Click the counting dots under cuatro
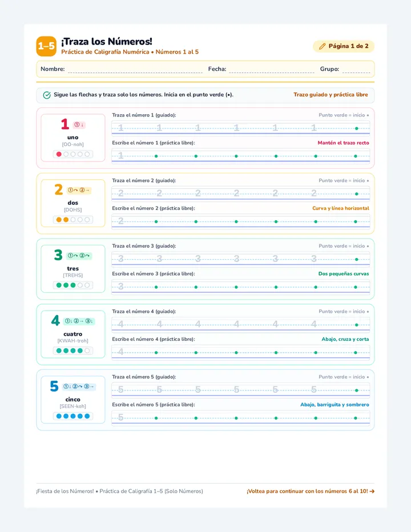The width and height of the screenshot is (411, 532). [x=73, y=351]
